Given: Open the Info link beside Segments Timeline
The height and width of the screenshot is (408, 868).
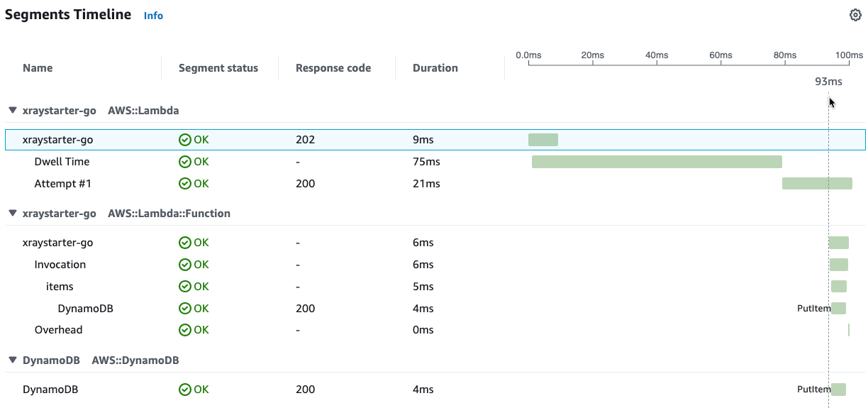Looking at the screenshot, I should pos(153,16).
